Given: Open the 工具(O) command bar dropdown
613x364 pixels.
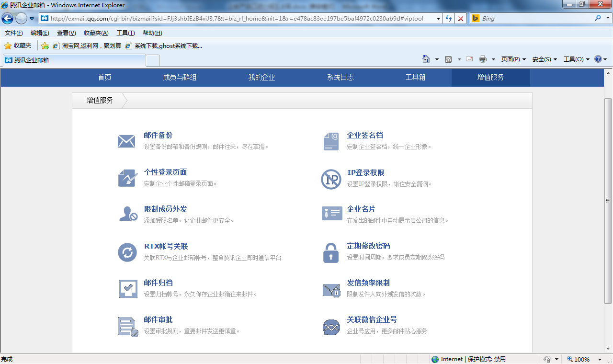Looking at the screenshot, I should coord(577,59).
